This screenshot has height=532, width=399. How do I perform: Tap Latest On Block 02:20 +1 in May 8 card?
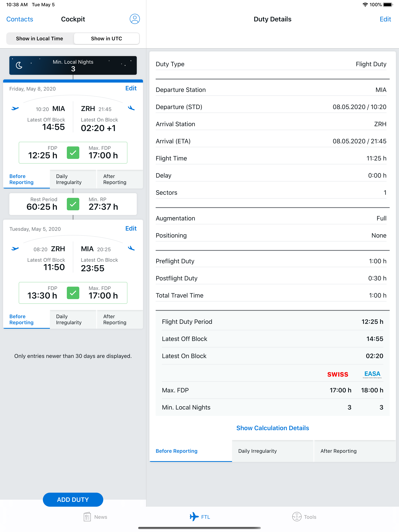pos(99,125)
